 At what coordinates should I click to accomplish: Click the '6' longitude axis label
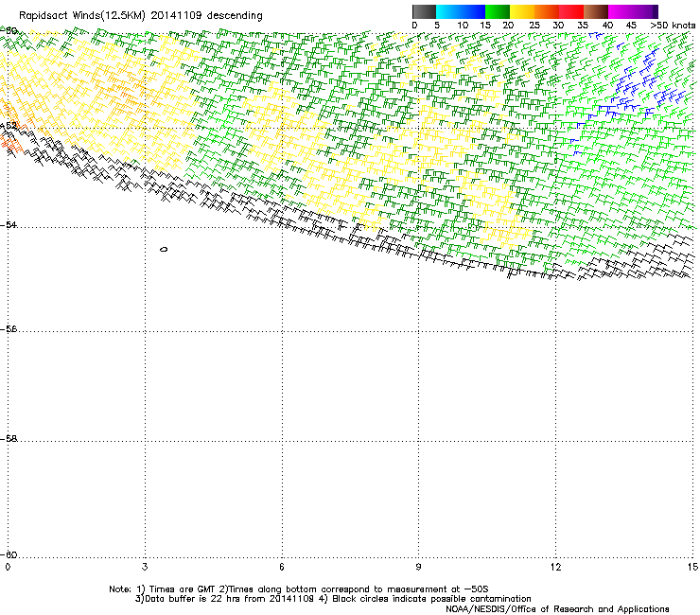[x=282, y=567]
